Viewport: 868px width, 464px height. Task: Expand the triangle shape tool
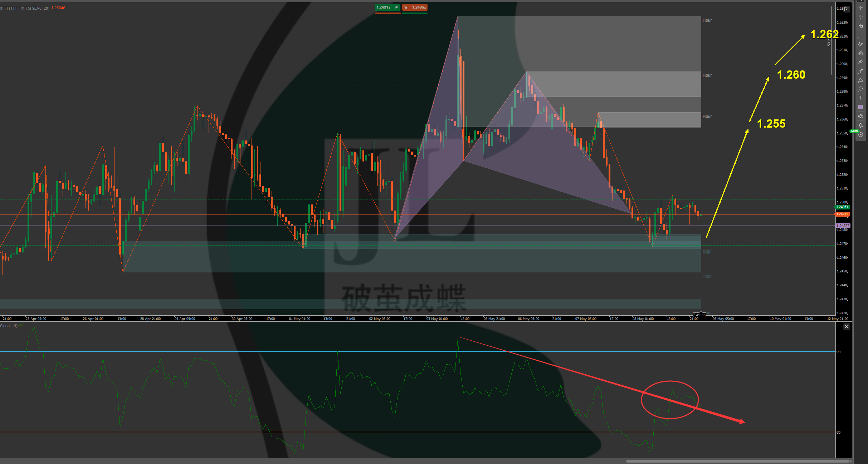coord(860,80)
